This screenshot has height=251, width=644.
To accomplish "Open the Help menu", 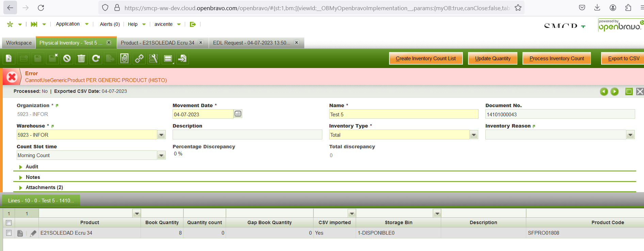I will coord(136,24).
